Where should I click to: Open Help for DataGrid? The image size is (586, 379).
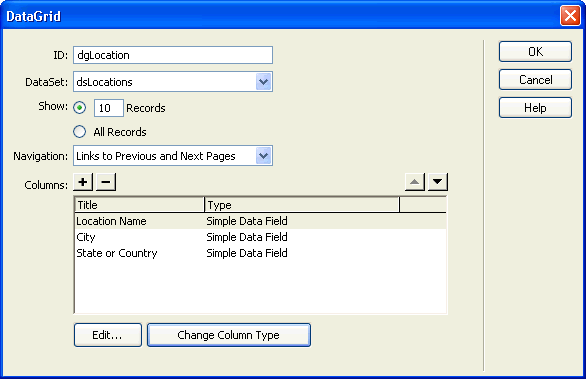pyautogui.click(x=535, y=108)
